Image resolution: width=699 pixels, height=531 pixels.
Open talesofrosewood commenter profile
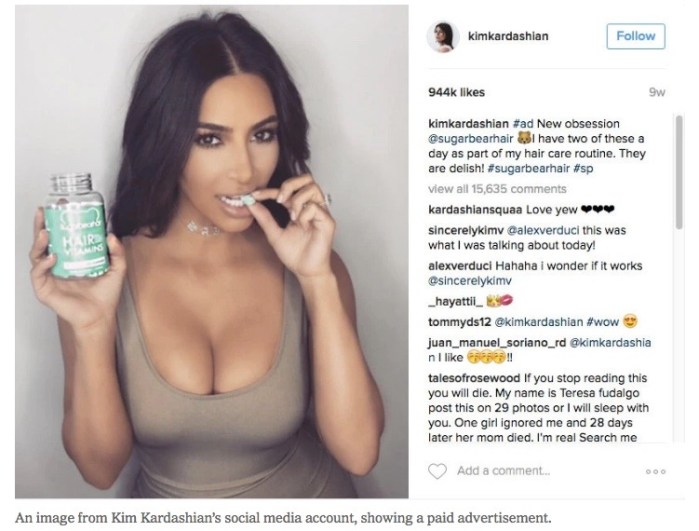pyautogui.click(x=474, y=378)
